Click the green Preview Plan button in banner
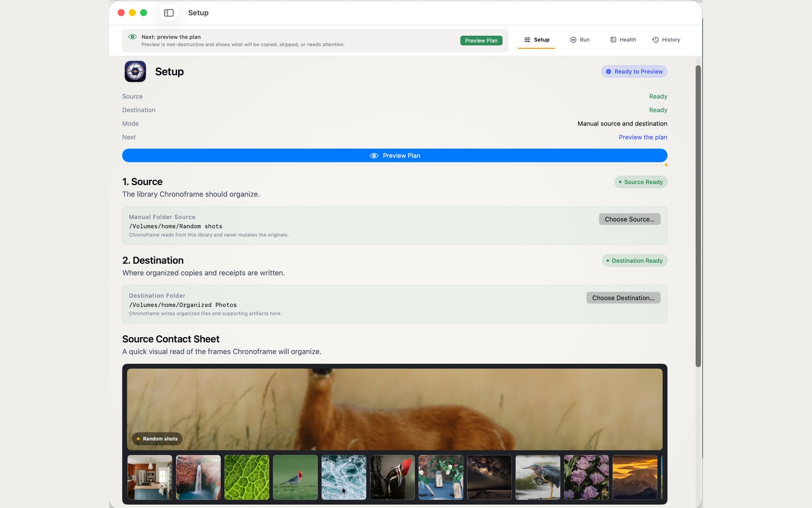The image size is (812, 508). [x=481, y=41]
